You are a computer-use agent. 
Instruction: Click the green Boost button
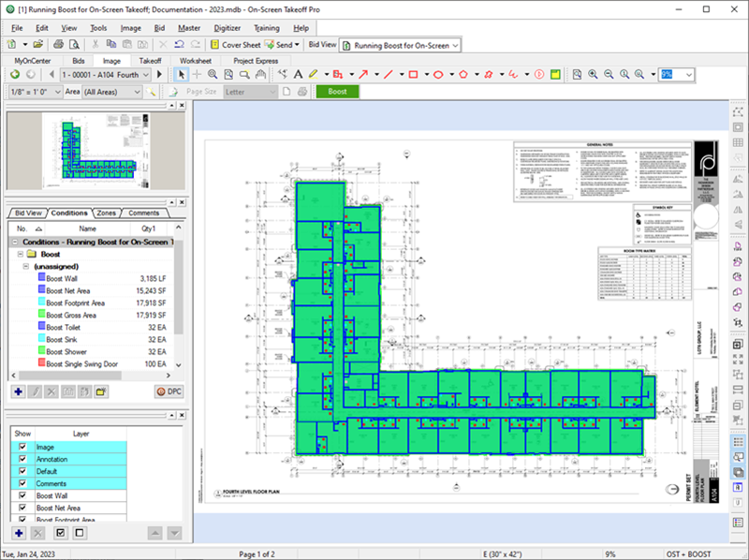pos(337,92)
